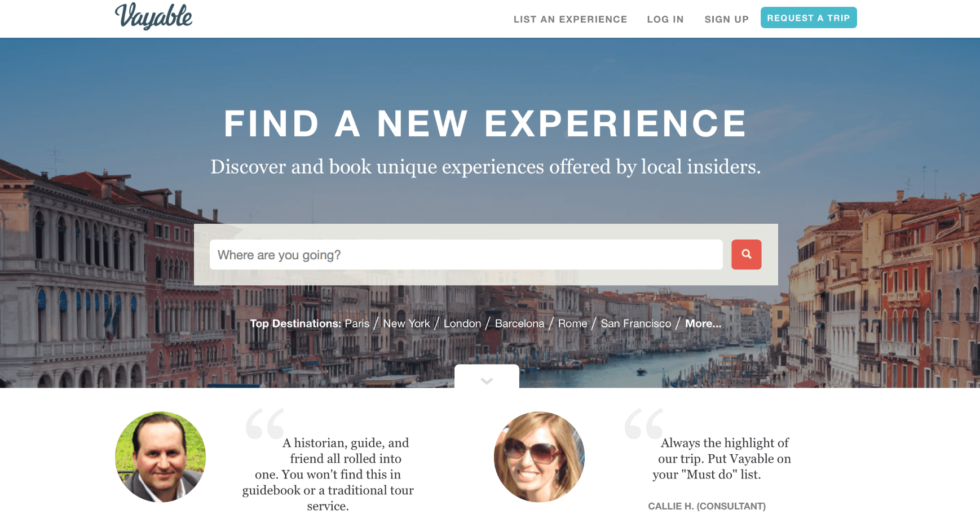The image size is (980, 523).
Task: Select New York destination link
Action: pyautogui.click(x=407, y=323)
